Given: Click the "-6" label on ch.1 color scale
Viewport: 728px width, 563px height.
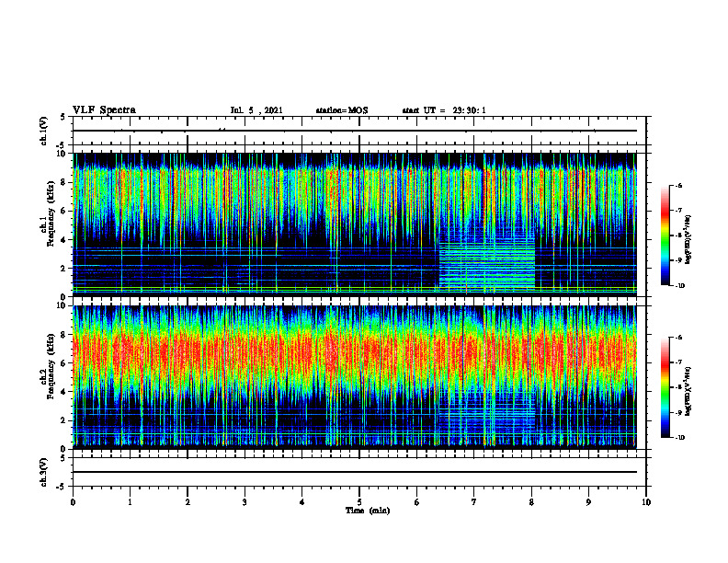Looking at the screenshot, I should (678, 185).
